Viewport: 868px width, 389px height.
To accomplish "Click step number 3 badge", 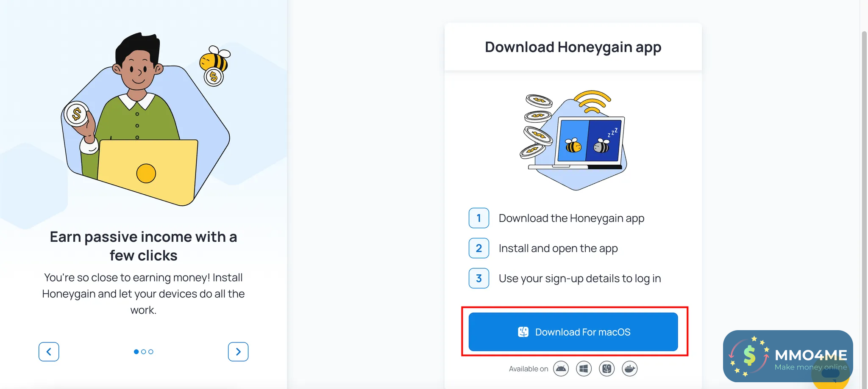I will [479, 278].
